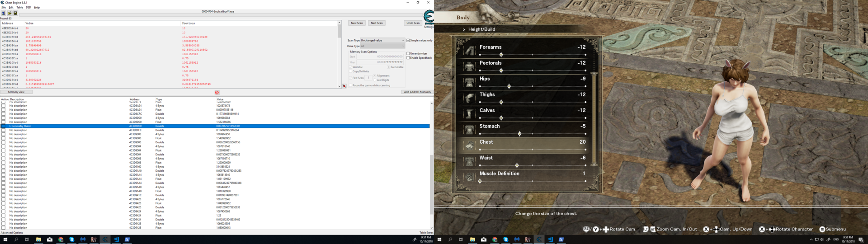Open Windows Start on taskbar below Cheat Engine
The width and height of the screenshot is (868, 244).
pyautogui.click(x=5, y=239)
